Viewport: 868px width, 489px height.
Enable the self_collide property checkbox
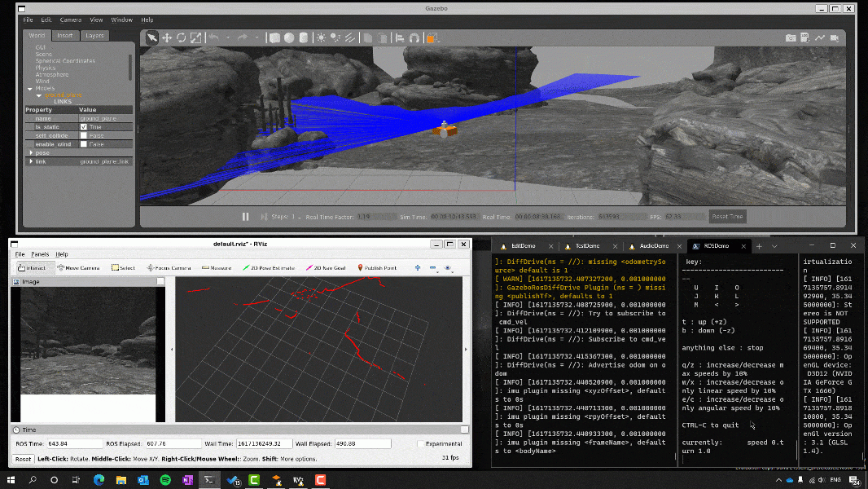pos(83,135)
